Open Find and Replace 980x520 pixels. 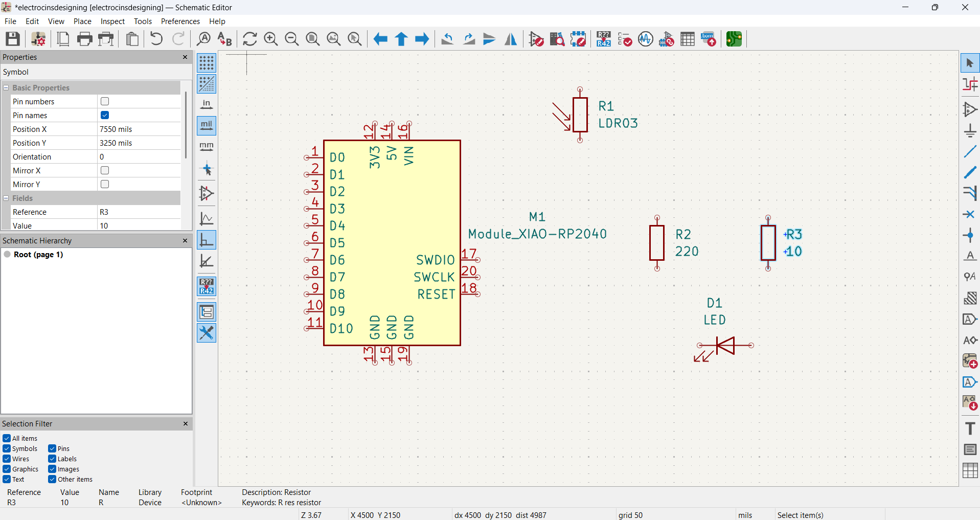[x=224, y=39]
